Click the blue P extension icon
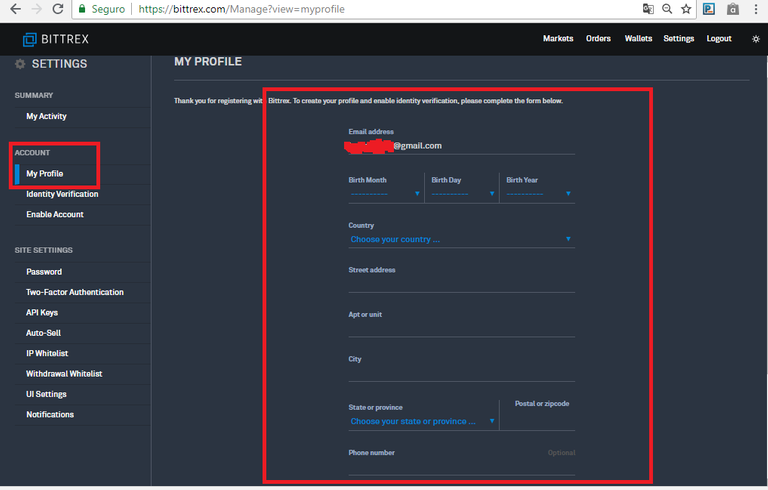 (709, 9)
